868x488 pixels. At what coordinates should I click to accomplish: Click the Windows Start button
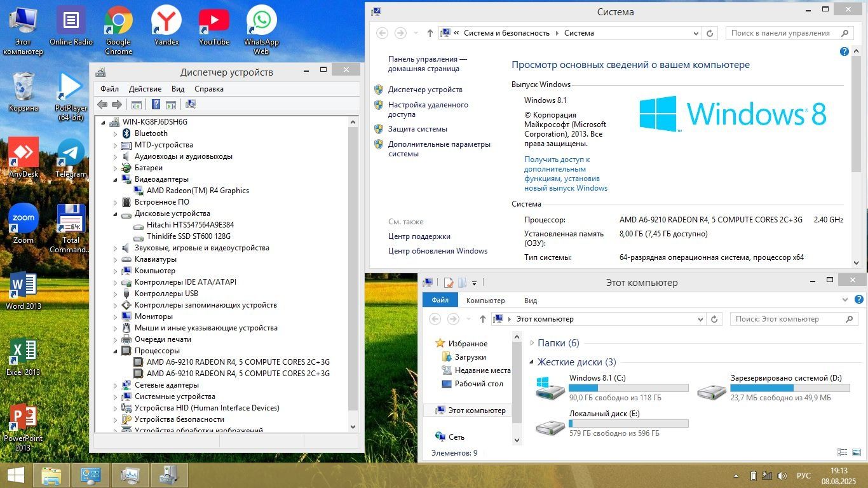[16, 475]
